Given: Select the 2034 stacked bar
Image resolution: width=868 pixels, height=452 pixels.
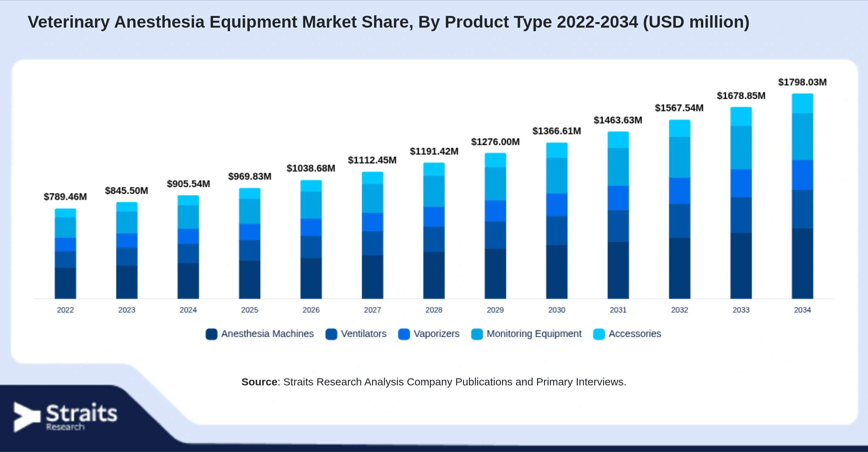Looking at the screenshot, I should click(x=802, y=196).
